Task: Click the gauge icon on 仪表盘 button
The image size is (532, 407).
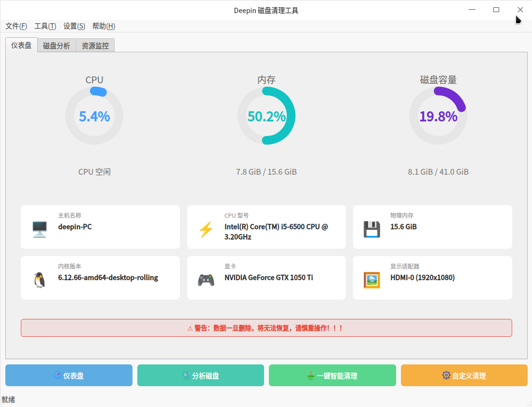Action: pos(58,375)
